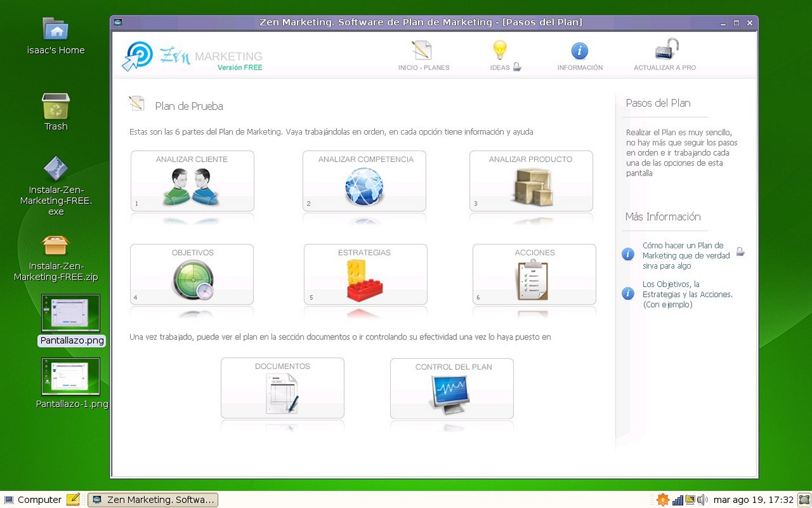Click the Más Información heading
This screenshot has width=812, height=508.
[663, 217]
